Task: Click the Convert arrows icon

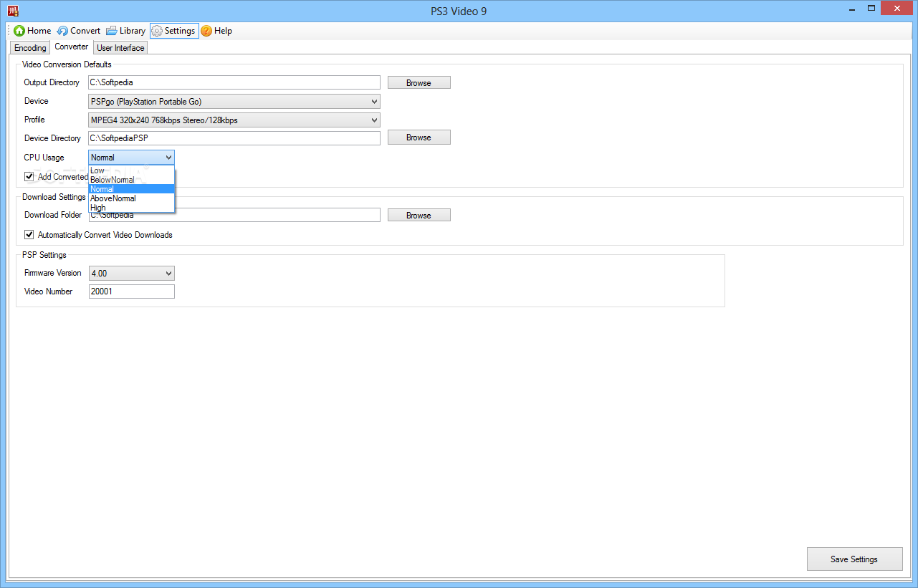Action: click(x=62, y=31)
